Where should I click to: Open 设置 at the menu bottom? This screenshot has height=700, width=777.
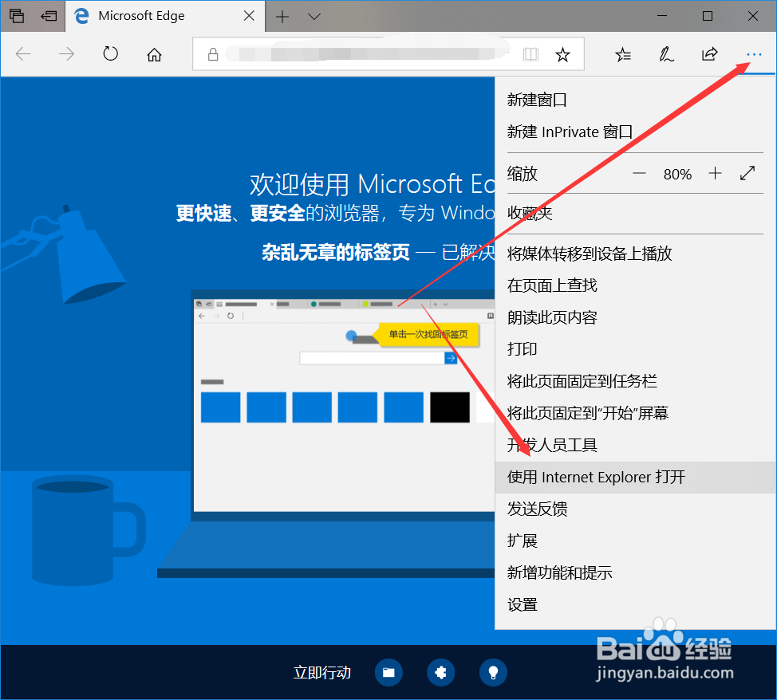(x=635, y=604)
